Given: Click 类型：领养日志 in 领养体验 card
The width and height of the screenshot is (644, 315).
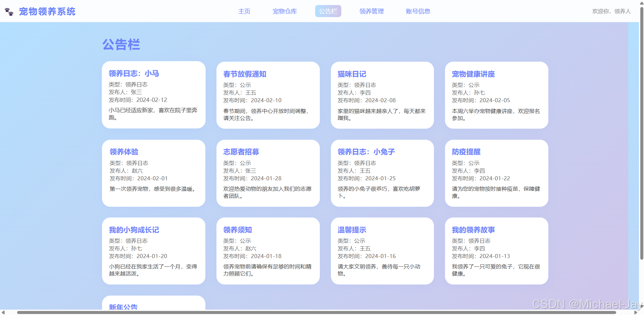Looking at the screenshot, I should (129, 163).
